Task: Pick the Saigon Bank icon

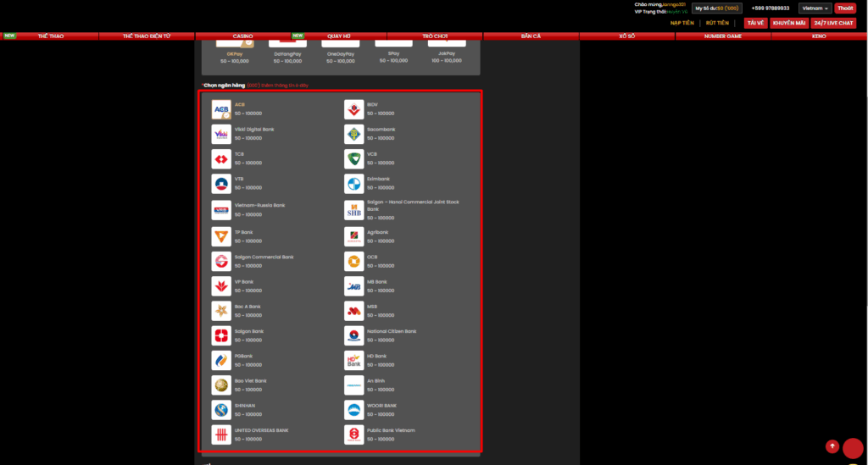Action: click(221, 335)
